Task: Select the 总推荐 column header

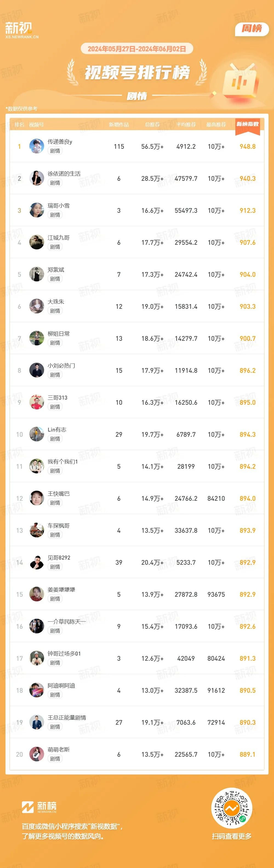Action: pyautogui.click(x=153, y=125)
